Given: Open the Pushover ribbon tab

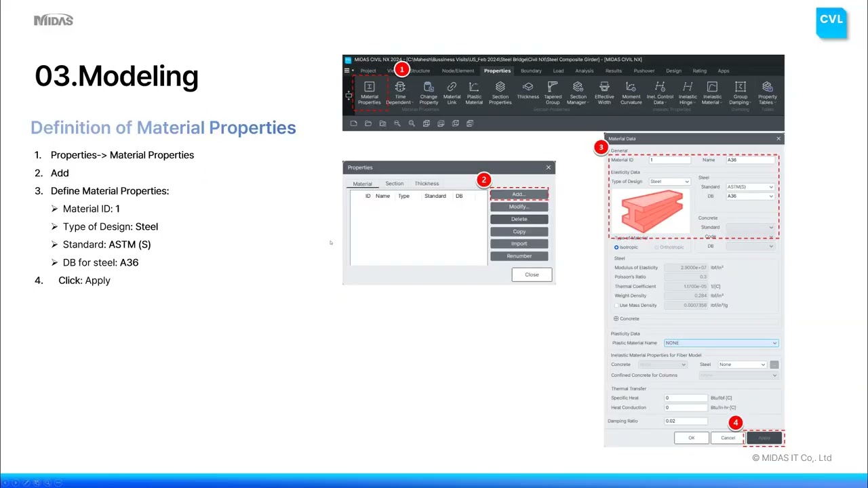Looking at the screenshot, I should (x=644, y=70).
